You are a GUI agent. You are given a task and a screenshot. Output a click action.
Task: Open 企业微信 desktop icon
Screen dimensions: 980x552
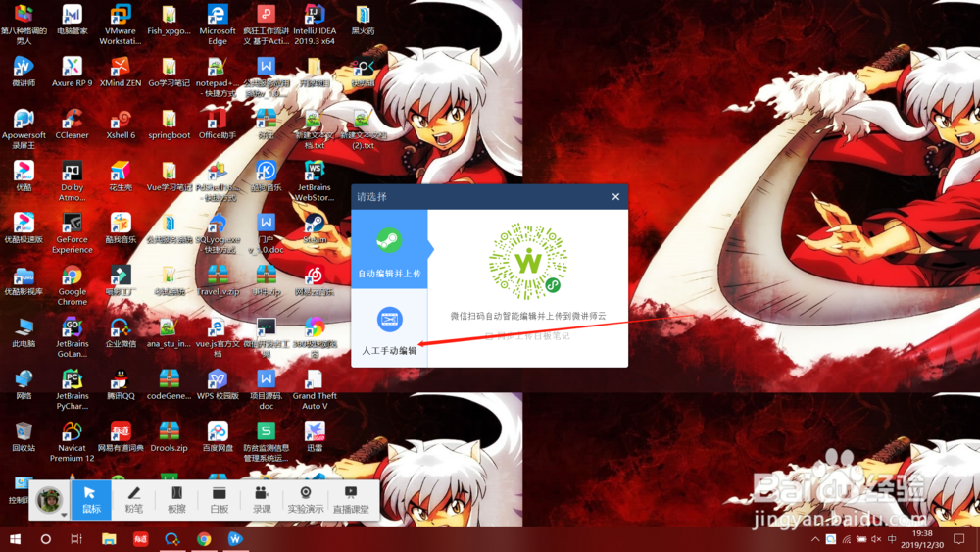[120, 332]
